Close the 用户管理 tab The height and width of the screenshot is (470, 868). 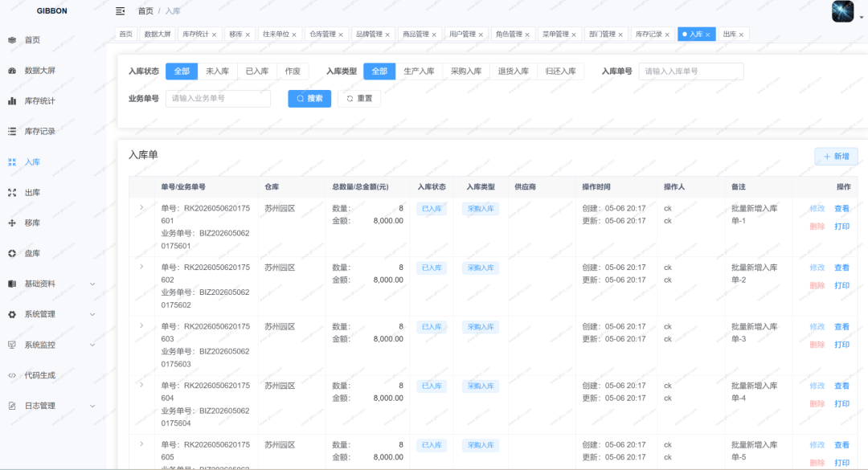(481, 35)
